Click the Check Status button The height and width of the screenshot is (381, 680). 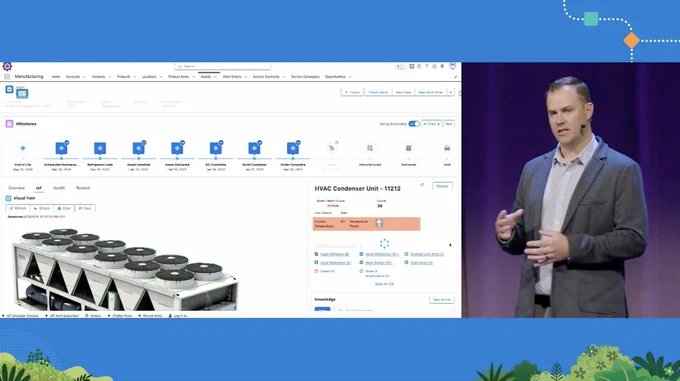point(378,92)
